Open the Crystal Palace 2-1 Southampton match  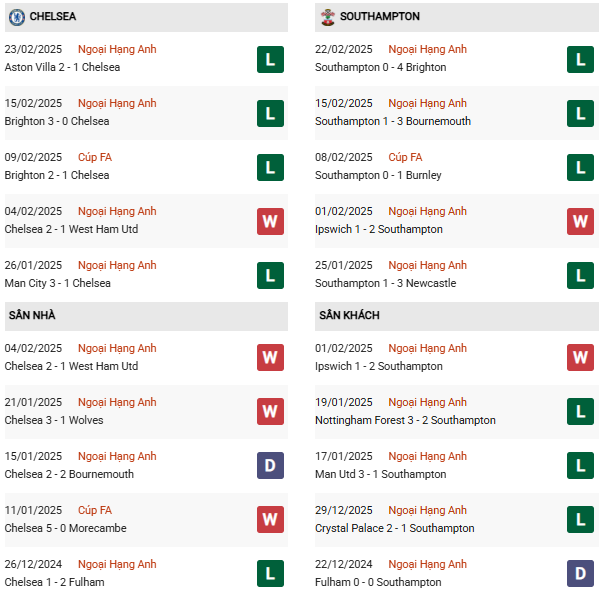(395, 528)
